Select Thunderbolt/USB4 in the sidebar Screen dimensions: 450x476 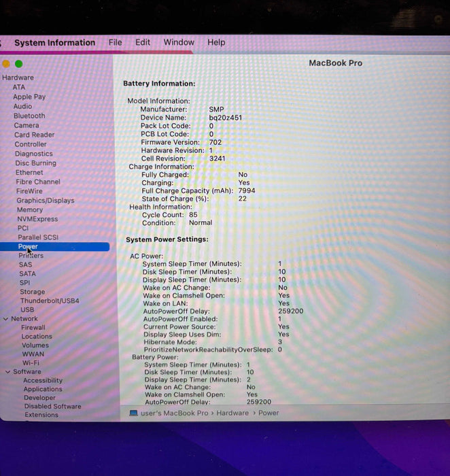tap(50, 301)
